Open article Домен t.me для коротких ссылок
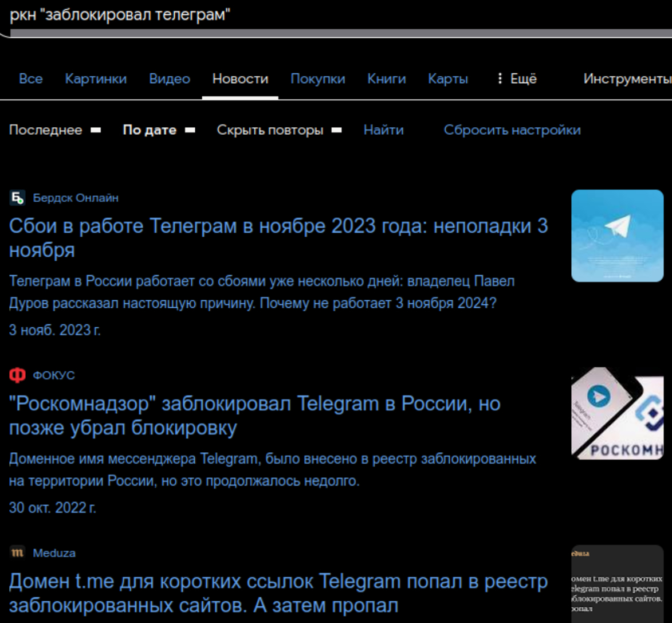The width and height of the screenshot is (672, 623). pyautogui.click(x=278, y=593)
